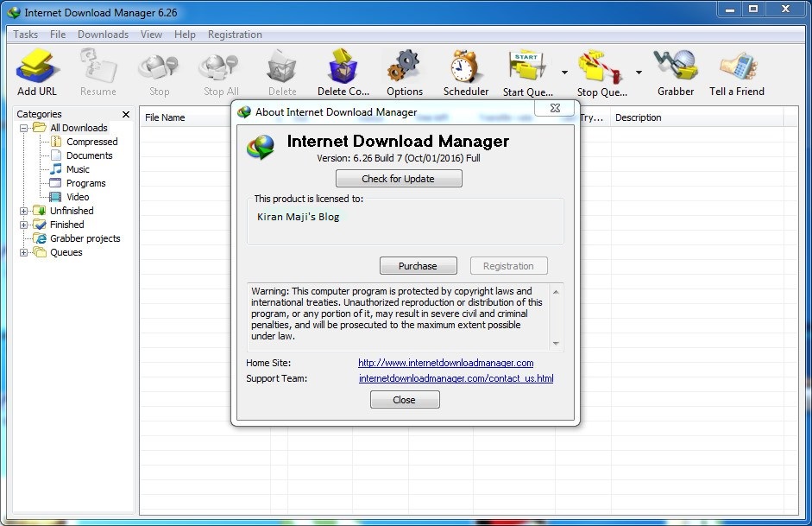Open the Stop Queue dropdown arrow
The height and width of the screenshot is (526, 812).
[x=639, y=73]
